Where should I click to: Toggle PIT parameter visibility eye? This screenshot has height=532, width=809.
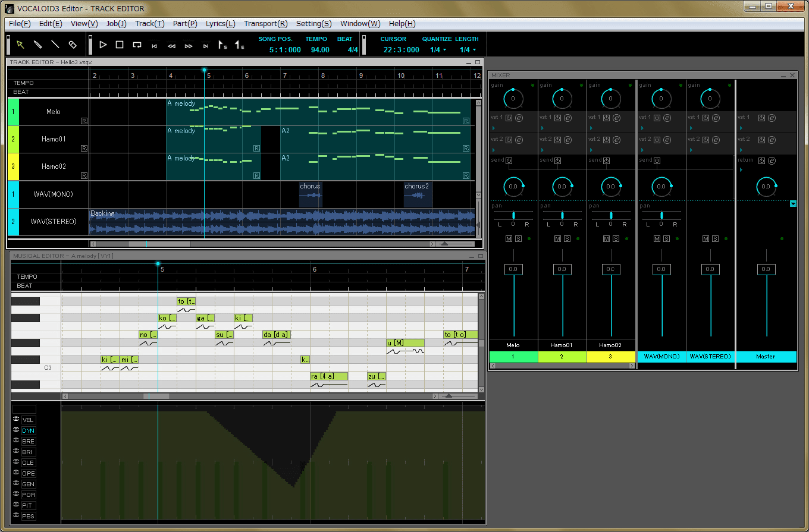point(17,505)
